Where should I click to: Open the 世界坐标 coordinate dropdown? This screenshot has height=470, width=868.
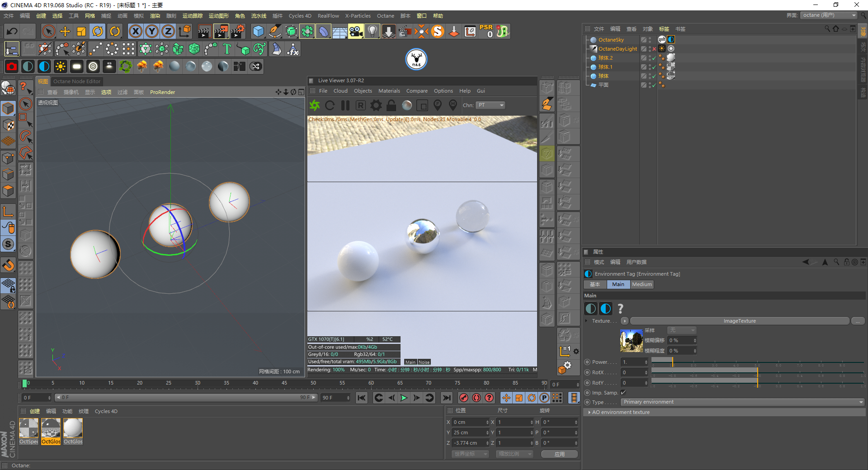(471, 454)
